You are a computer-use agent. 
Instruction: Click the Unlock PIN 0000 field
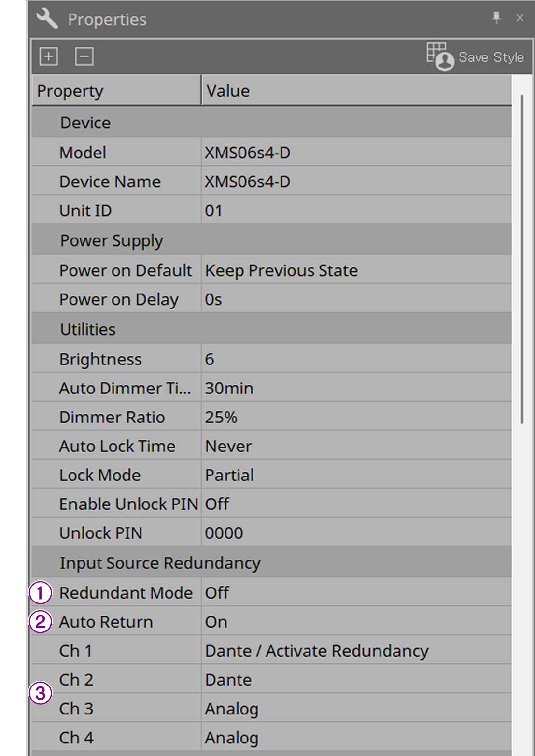coord(356,532)
